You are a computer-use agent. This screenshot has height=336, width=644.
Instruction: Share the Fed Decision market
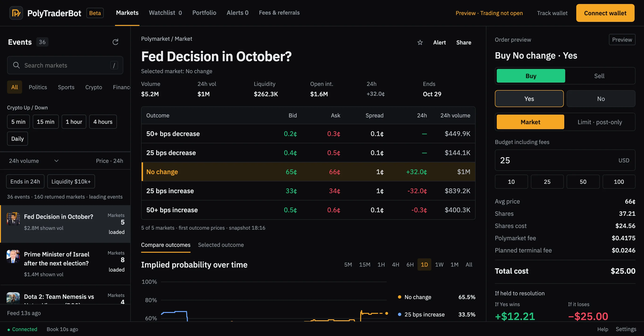(464, 43)
